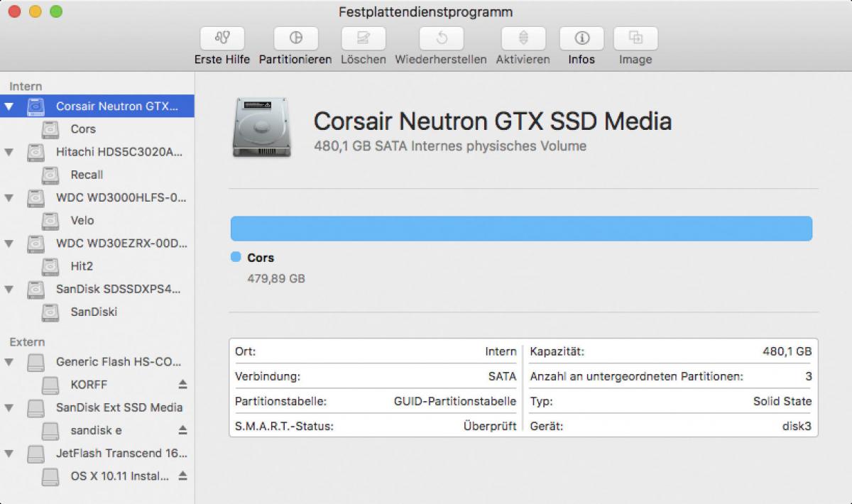Viewport: 852px width, 504px height.
Task: Click the JetFlash Transcend drive icon
Action: point(35,453)
